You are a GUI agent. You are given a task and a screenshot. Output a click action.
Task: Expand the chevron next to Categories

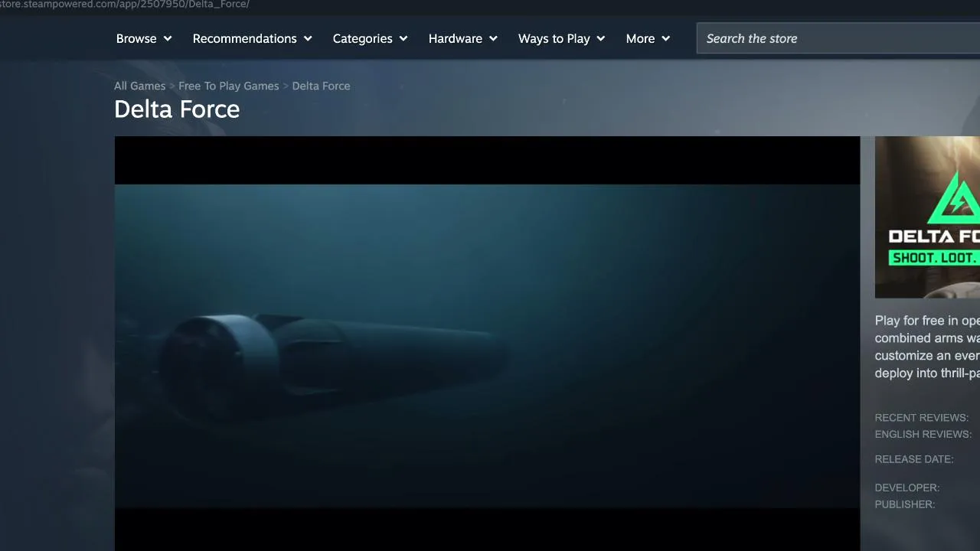[403, 38]
